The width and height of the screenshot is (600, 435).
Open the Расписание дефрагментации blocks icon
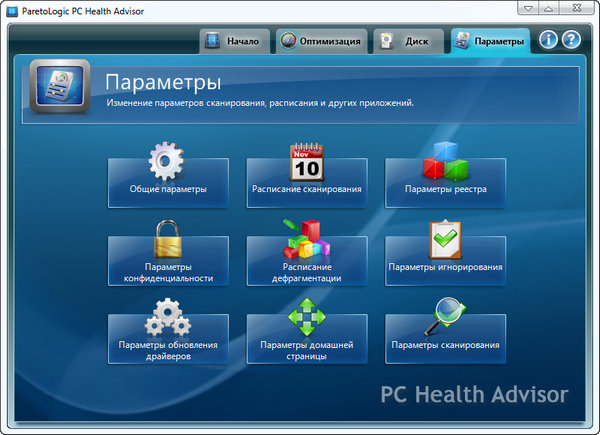point(306,240)
